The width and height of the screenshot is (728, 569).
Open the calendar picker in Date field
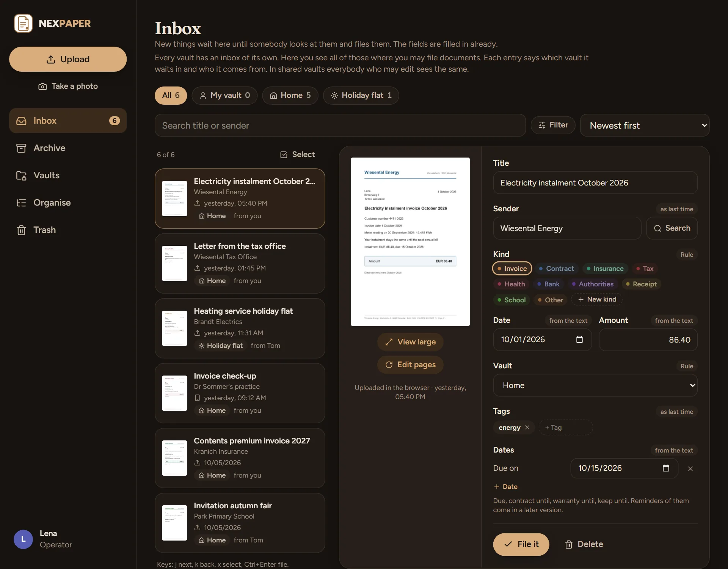tap(579, 340)
